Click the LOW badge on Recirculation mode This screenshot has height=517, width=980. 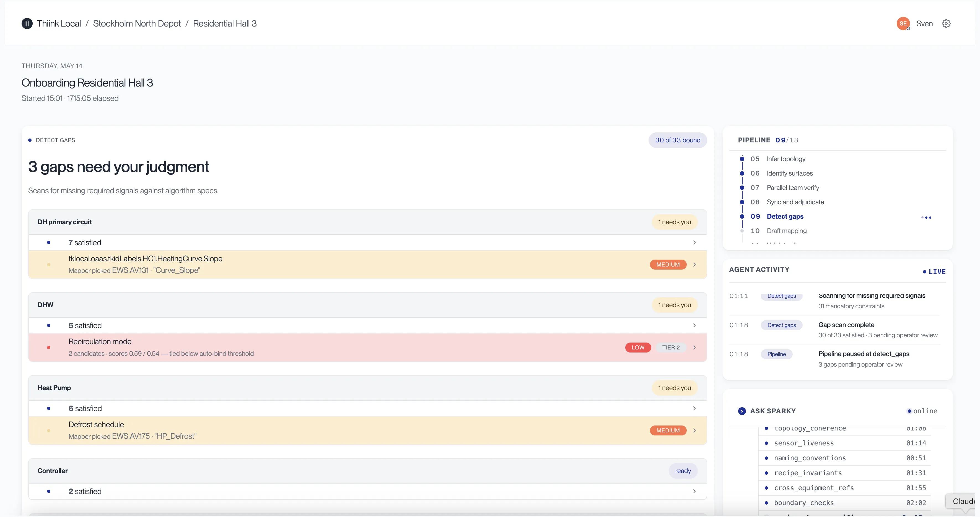(638, 348)
